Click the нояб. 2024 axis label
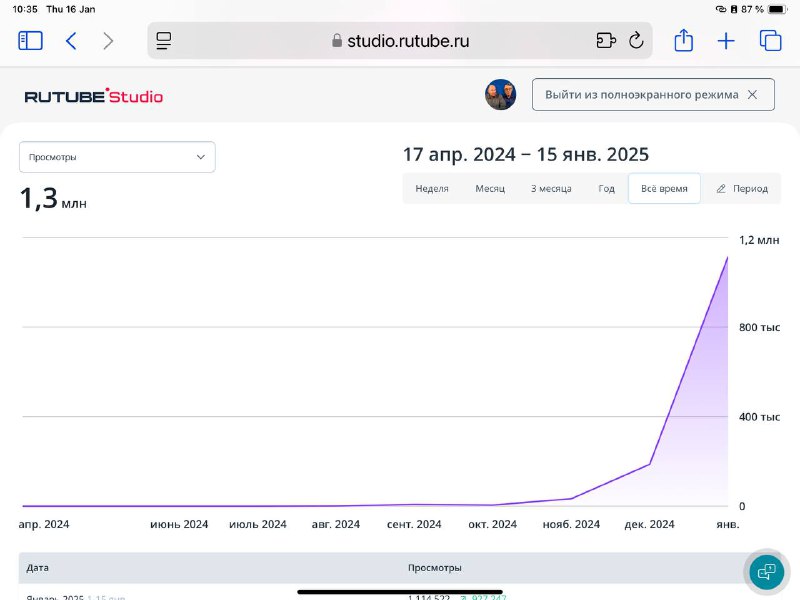The image size is (800, 600). [571, 524]
